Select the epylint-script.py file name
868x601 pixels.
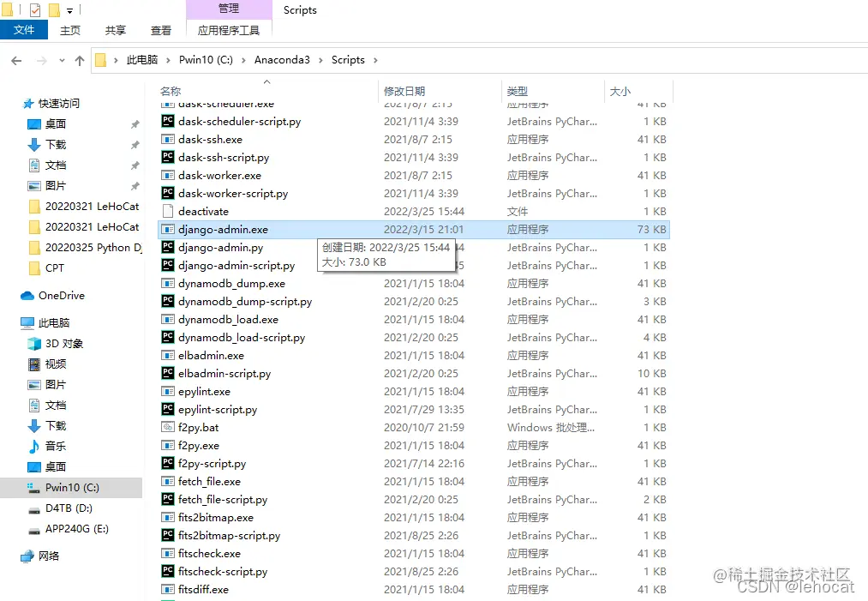click(218, 409)
